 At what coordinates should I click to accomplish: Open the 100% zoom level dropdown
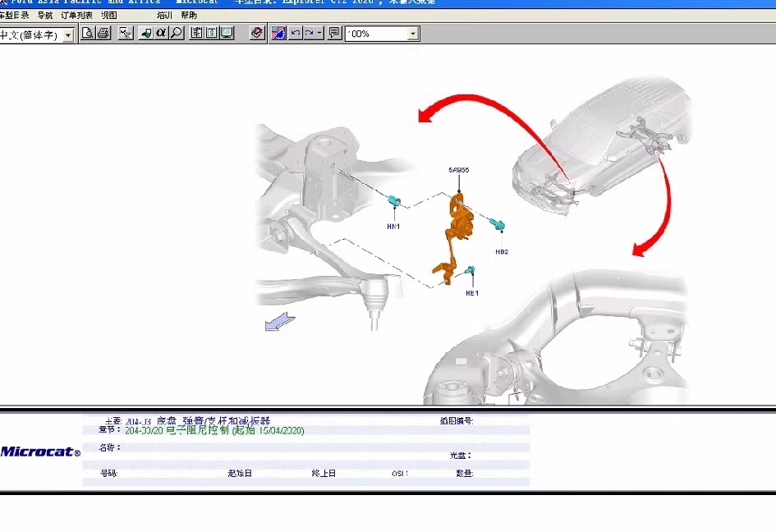point(382,34)
